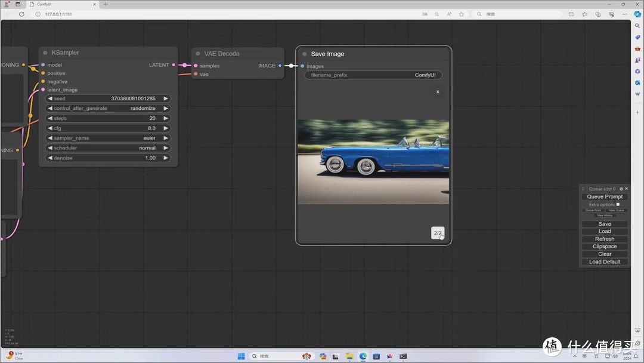Viewport: 644px width, 363px height.
Task: Select next sampler_name with right arrow
Action: pos(166,138)
